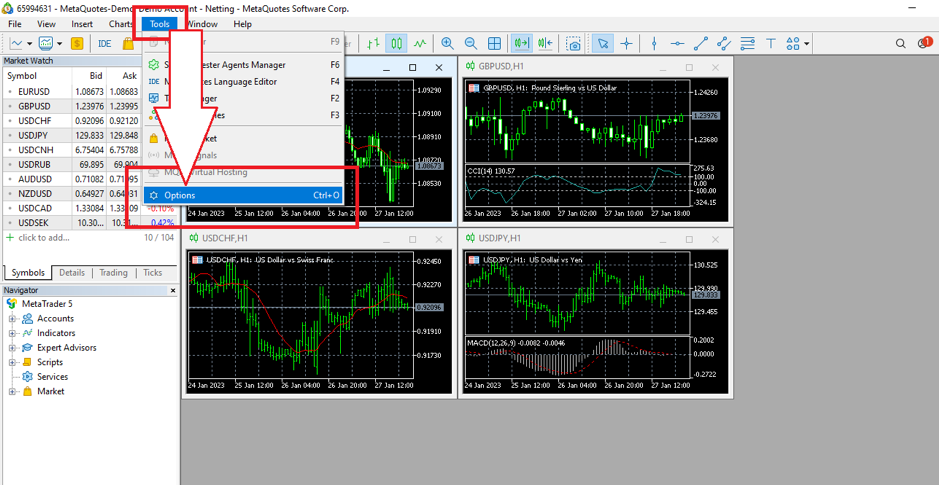The height and width of the screenshot is (485, 939).
Task: Select the trendline drawing tool
Action: pos(700,44)
